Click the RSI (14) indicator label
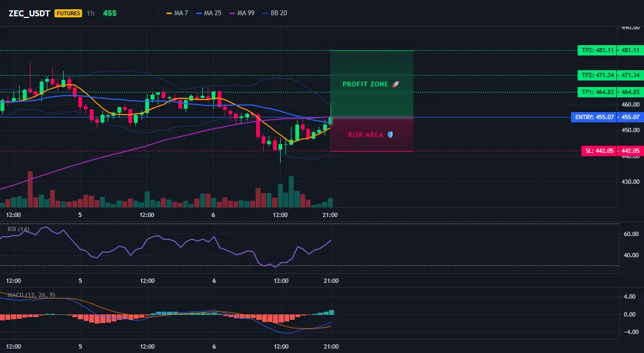Image resolution: width=644 pixels, height=353 pixels. (x=18, y=229)
